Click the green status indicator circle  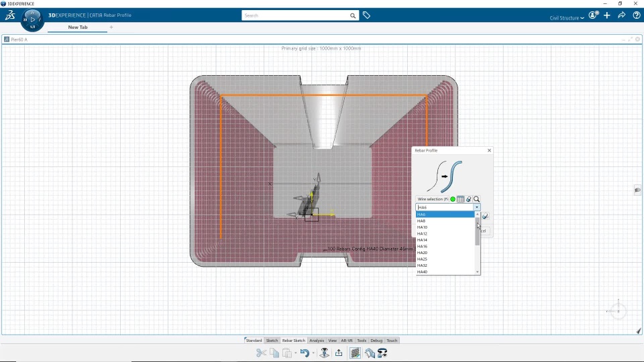coord(453,199)
